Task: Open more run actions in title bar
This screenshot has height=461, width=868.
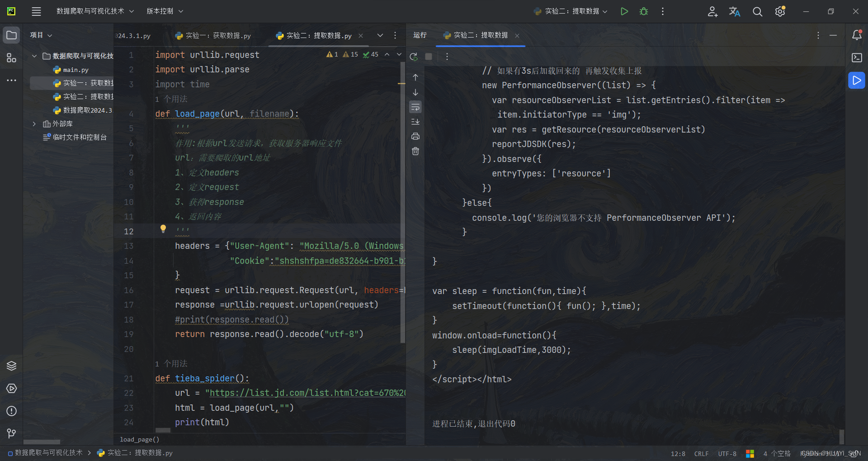Action: click(663, 11)
